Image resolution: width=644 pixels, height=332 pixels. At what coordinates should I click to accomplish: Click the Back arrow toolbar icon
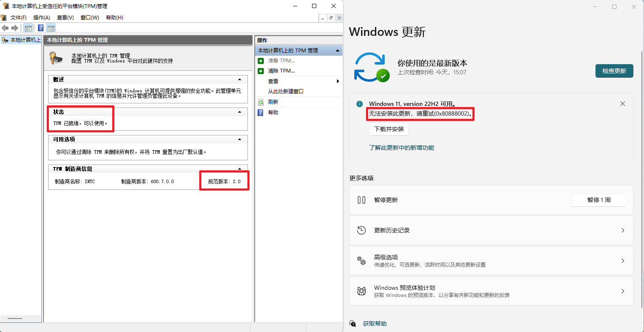pyautogui.click(x=5, y=28)
